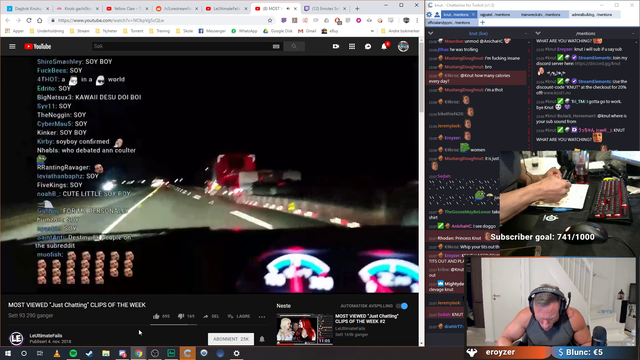Go to the Chrome home page icon
Image resolution: width=640 pixels, height=360 pixels.
pos(40,20)
